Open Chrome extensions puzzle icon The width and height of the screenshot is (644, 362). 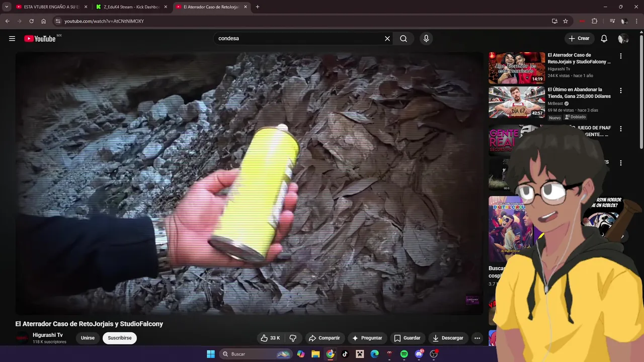pyautogui.click(x=595, y=21)
